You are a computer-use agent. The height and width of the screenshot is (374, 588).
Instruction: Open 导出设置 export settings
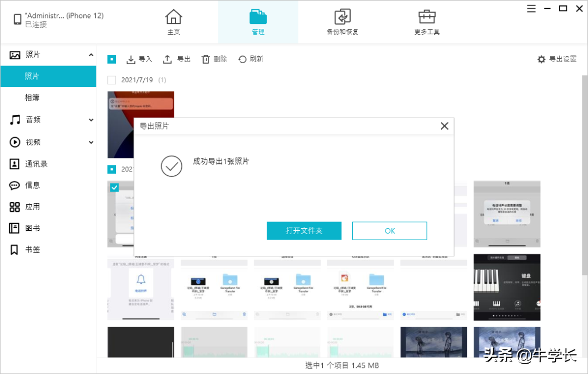pyautogui.click(x=557, y=59)
